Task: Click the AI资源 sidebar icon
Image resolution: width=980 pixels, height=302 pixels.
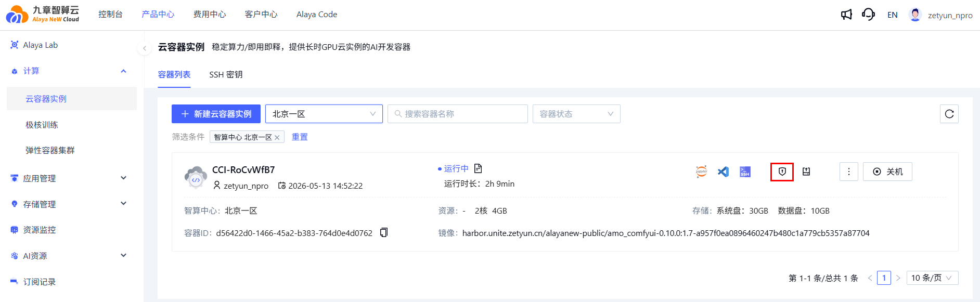Action: [x=14, y=256]
